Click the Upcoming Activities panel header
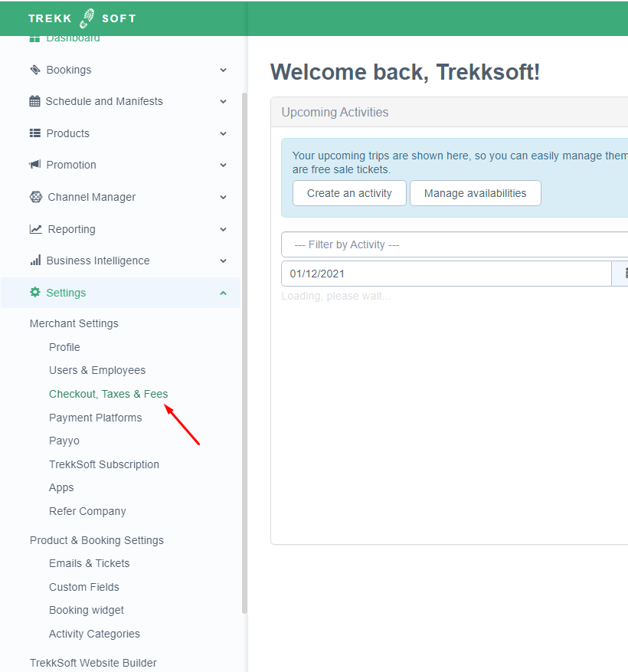Viewport: 628px width, 672px height. click(x=450, y=113)
